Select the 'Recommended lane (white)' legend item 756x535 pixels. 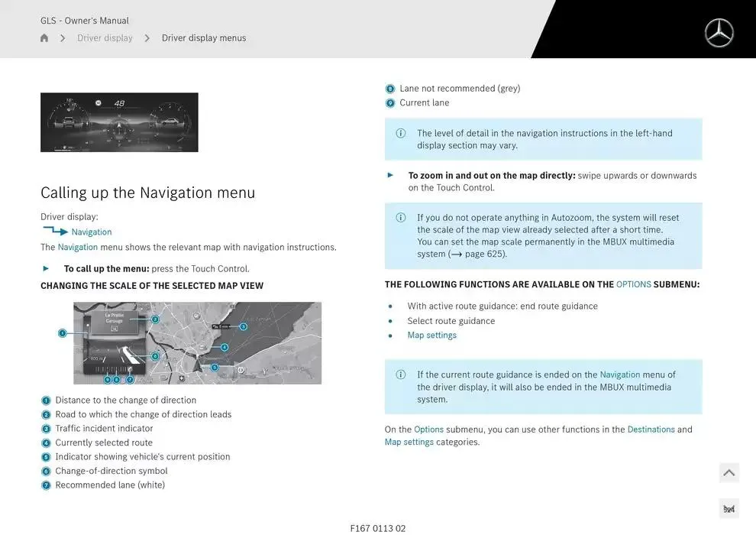[x=110, y=485]
